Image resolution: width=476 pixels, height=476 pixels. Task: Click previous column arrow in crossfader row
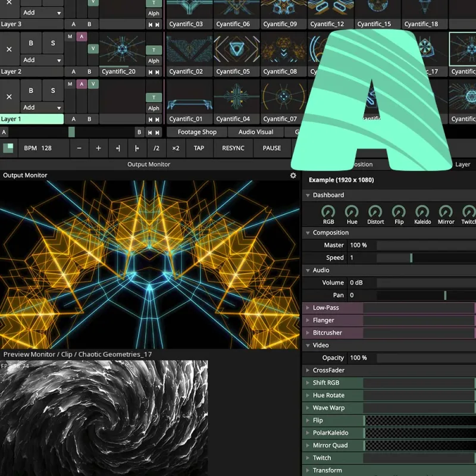point(150,132)
